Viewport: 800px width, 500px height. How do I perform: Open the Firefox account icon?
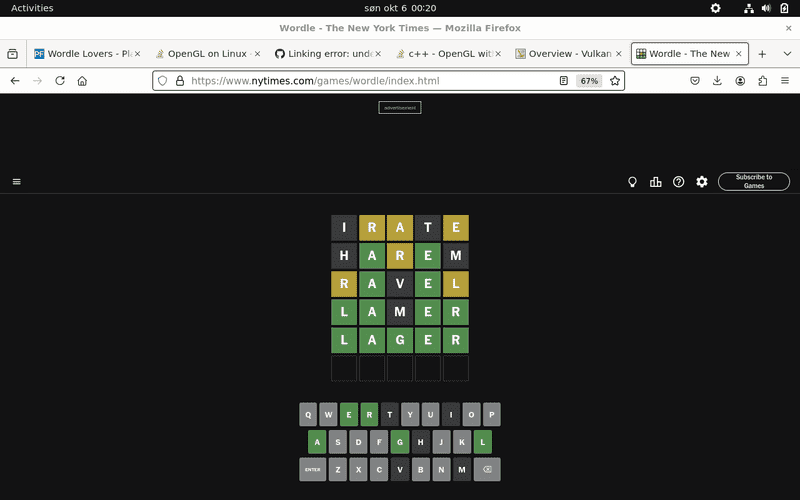(740, 81)
